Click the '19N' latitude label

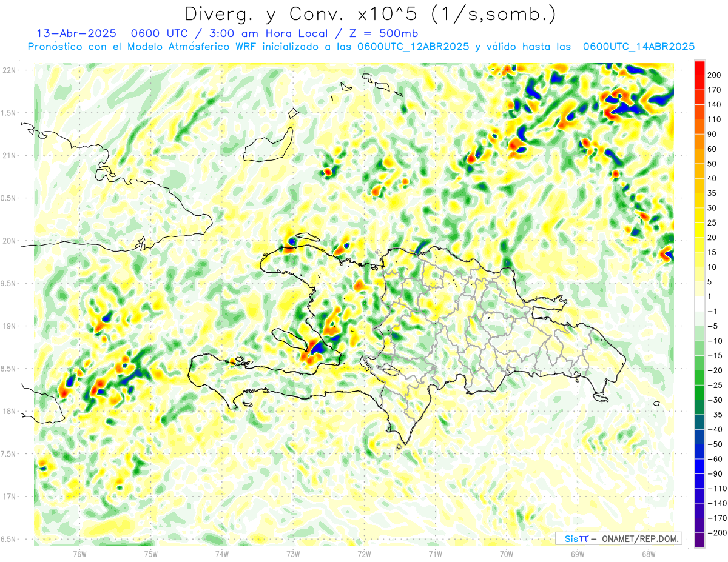pos(9,326)
